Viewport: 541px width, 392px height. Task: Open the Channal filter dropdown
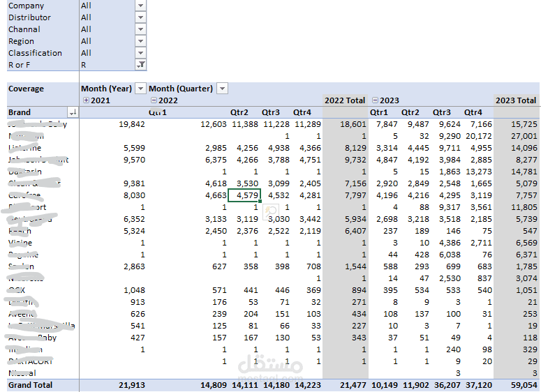(140, 29)
